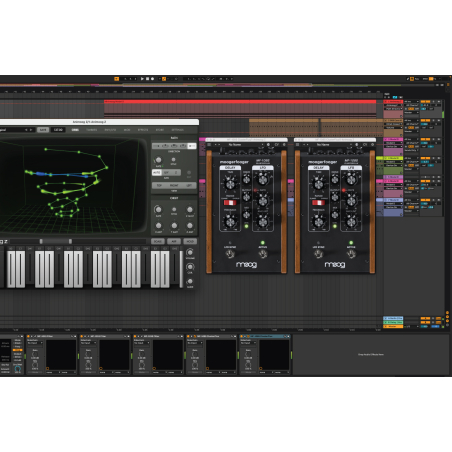Select the red Animoog track header in track list

[x=393, y=101]
